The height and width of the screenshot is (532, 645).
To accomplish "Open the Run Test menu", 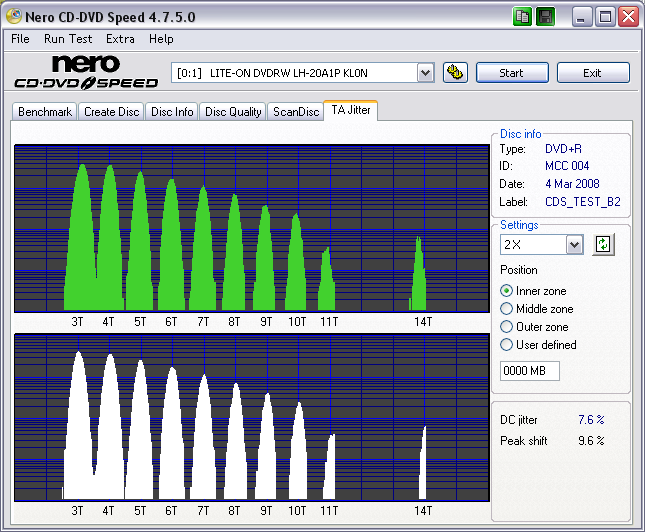I will pyautogui.click(x=68, y=39).
